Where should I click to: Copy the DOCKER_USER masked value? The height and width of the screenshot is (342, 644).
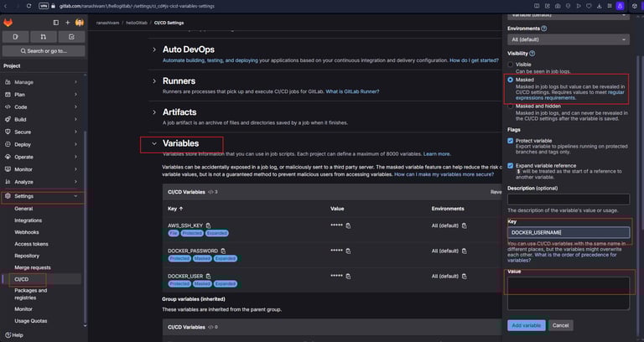pos(348,277)
